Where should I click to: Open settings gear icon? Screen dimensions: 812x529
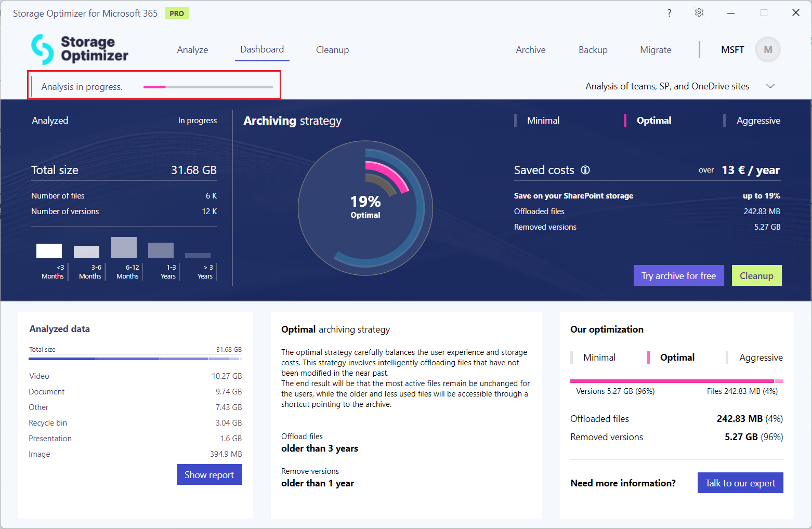coord(699,13)
